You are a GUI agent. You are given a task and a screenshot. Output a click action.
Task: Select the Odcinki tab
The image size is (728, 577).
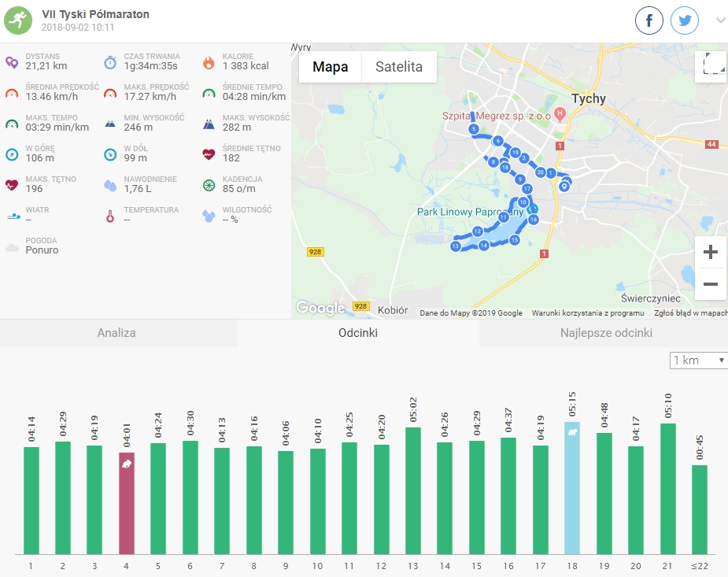click(x=358, y=333)
